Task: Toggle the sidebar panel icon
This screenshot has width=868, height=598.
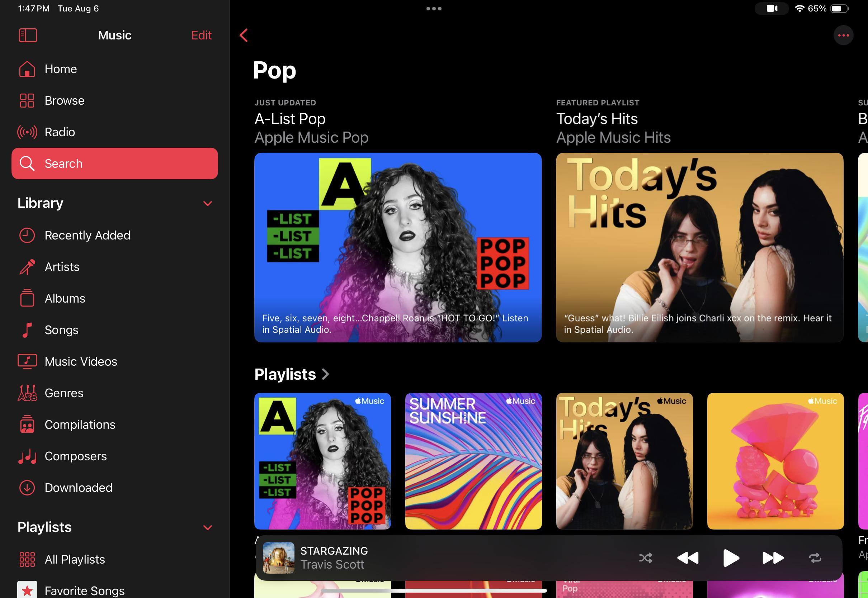Action: pos(28,35)
